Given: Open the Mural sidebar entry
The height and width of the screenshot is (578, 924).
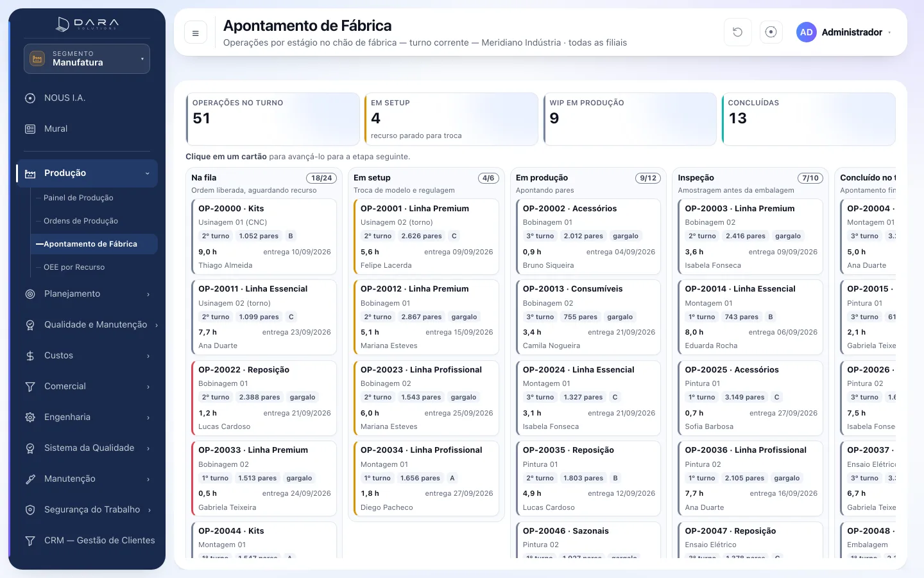Looking at the screenshot, I should click(x=87, y=129).
